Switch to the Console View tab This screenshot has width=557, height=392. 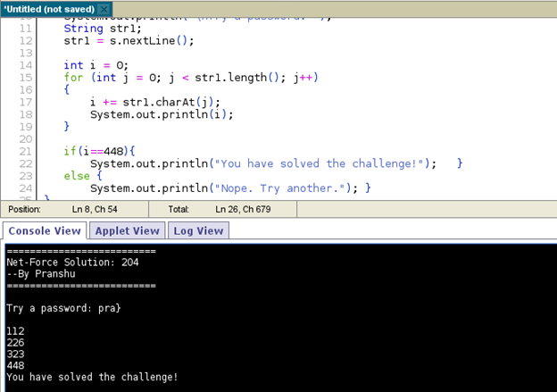(x=44, y=230)
